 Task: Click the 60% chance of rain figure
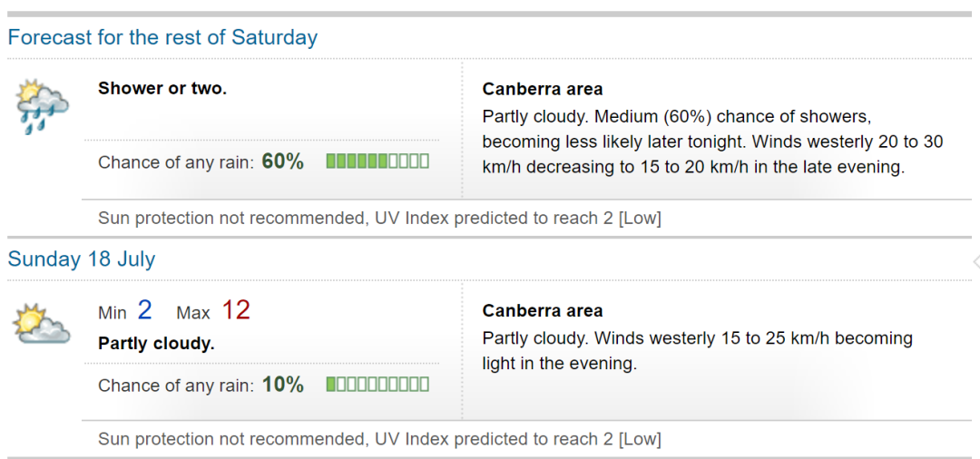tap(283, 161)
